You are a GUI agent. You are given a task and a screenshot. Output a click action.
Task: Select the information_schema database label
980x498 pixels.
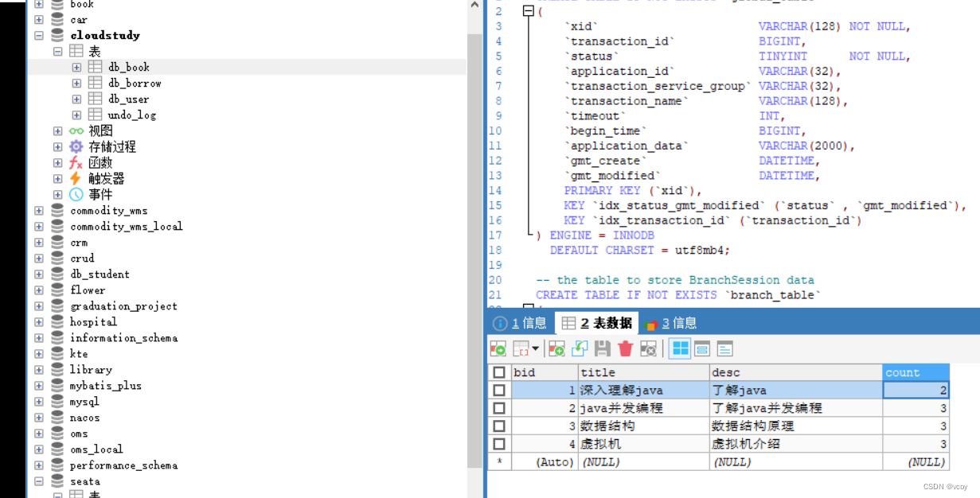(123, 337)
